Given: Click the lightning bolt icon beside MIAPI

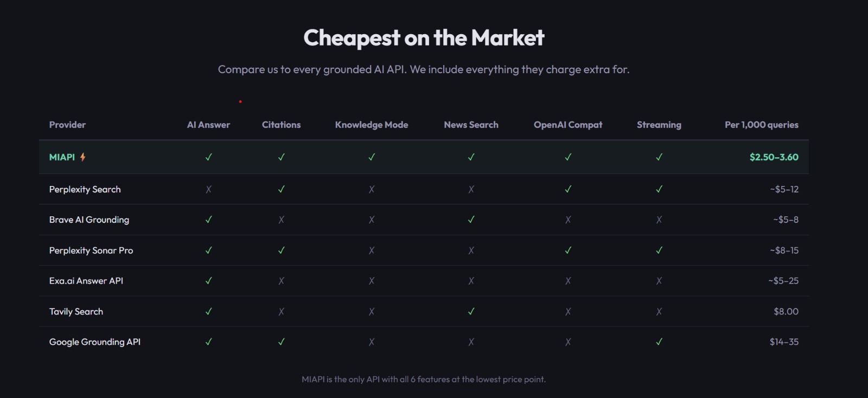Looking at the screenshot, I should pyautogui.click(x=83, y=157).
